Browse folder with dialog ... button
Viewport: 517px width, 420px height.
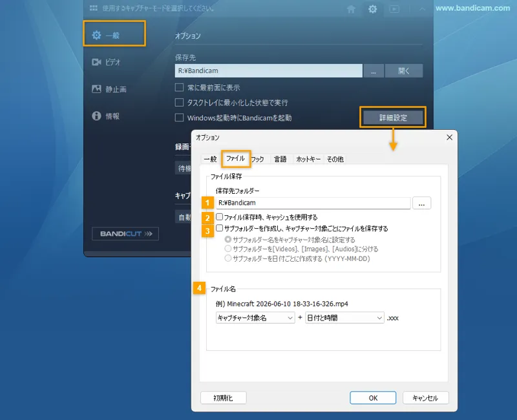(422, 203)
